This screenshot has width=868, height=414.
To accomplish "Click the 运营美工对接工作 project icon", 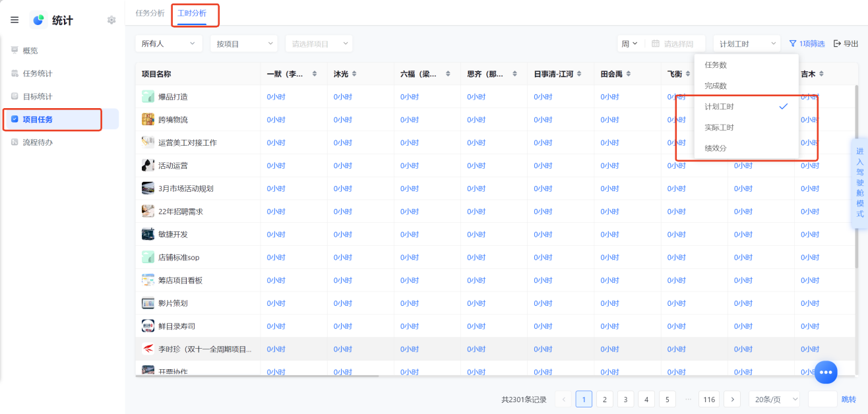I will pos(148,142).
